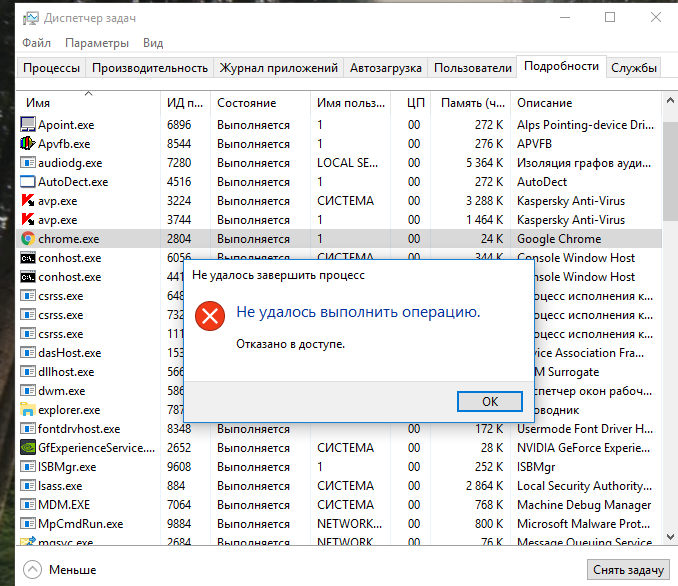
Task: Click the fontdrvhost.exe process icon
Action: 28,429
